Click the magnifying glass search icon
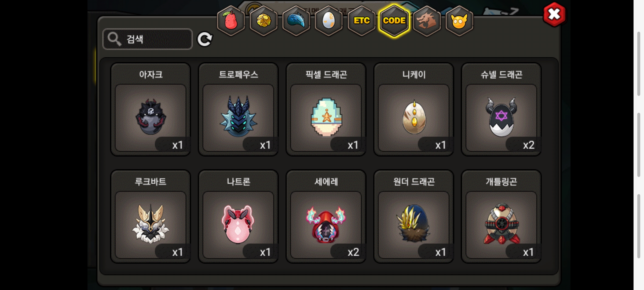The image size is (644, 290). coord(114,39)
